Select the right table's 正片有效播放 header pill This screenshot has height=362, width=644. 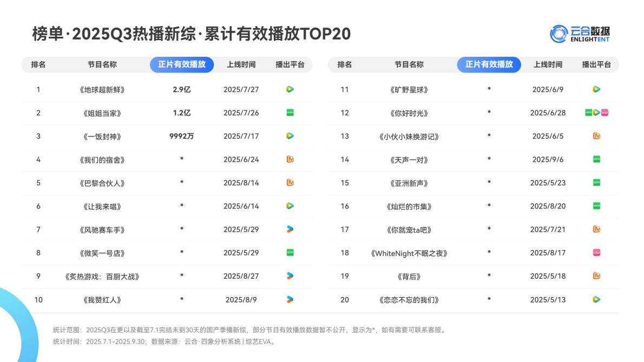[x=489, y=64]
